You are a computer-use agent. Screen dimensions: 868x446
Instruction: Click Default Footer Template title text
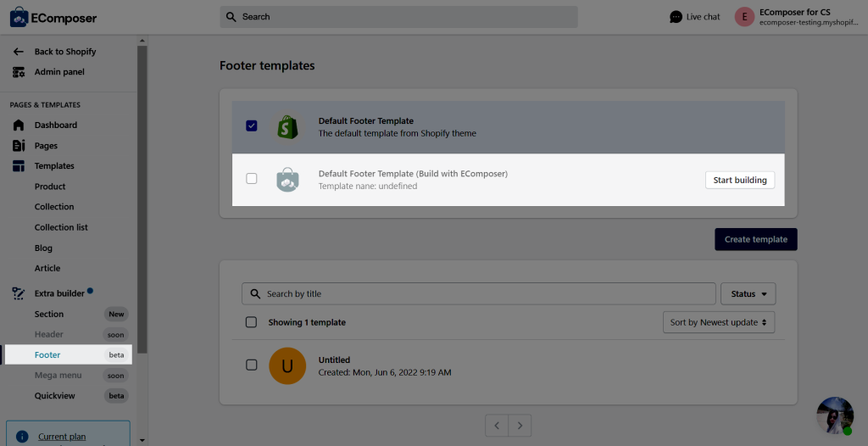tap(366, 120)
